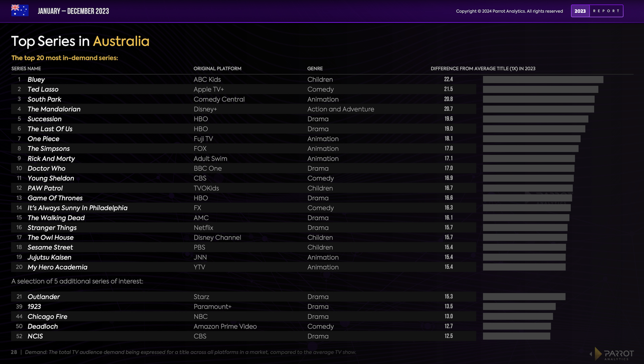The width and height of the screenshot is (644, 364).
Task: Select the Ted Lasso series name
Action: click(43, 89)
